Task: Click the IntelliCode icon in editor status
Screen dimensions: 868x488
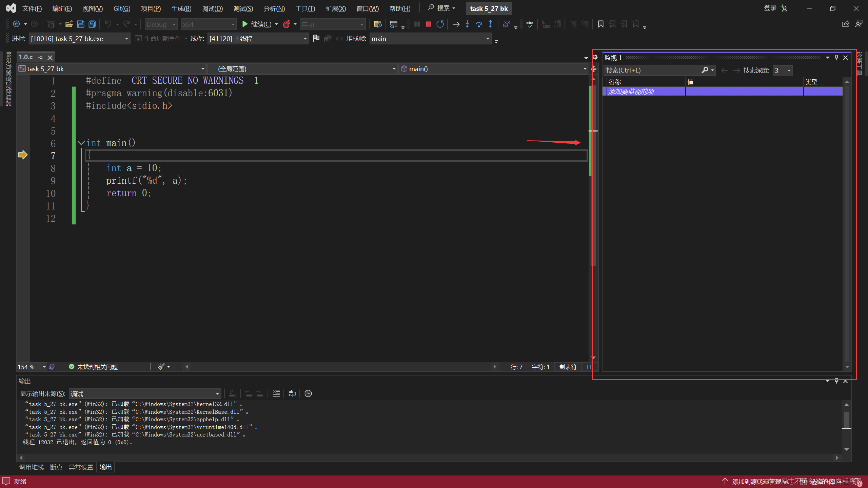Action: click(x=52, y=367)
